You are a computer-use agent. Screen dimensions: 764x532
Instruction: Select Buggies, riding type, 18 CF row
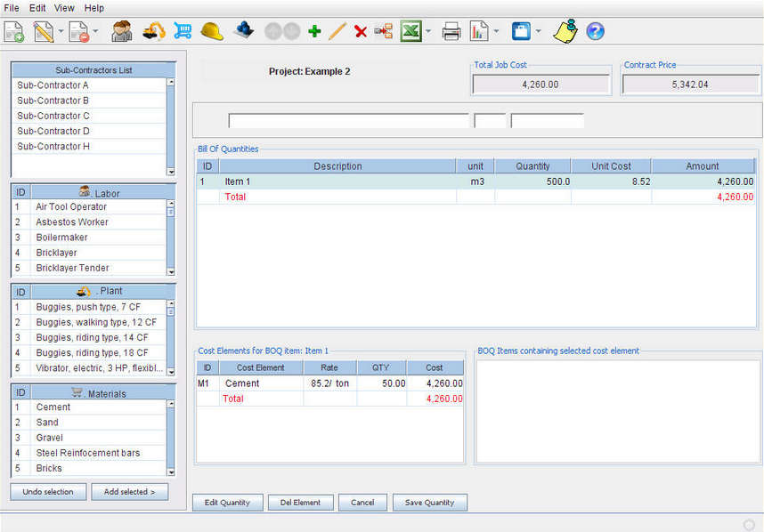89,353
